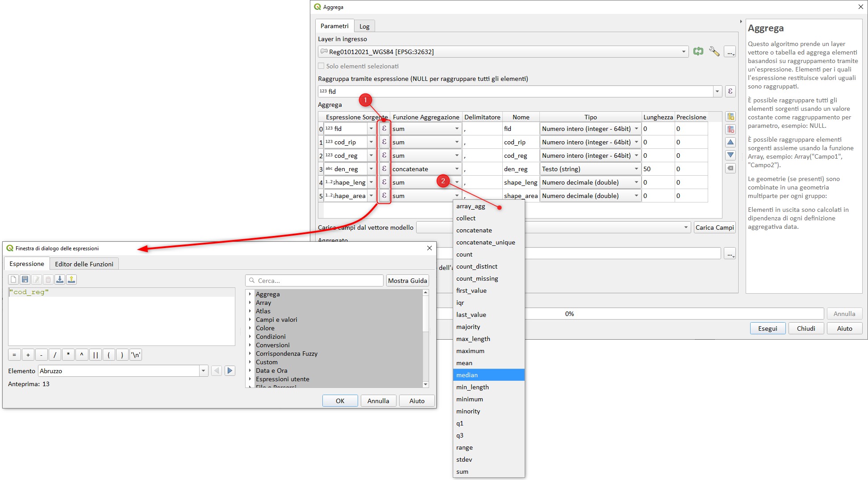Open the Elemento Abruzzo dropdown
This screenshot has width=868, height=480.
tap(204, 371)
